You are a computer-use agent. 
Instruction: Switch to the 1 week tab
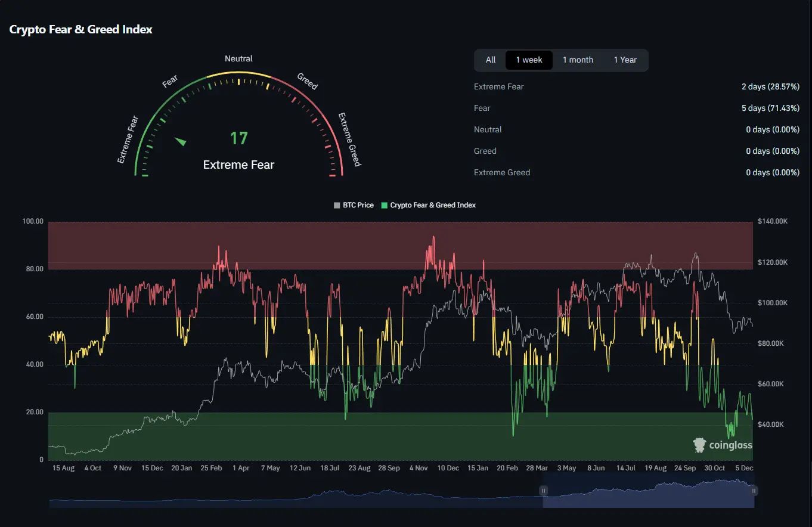pos(529,60)
